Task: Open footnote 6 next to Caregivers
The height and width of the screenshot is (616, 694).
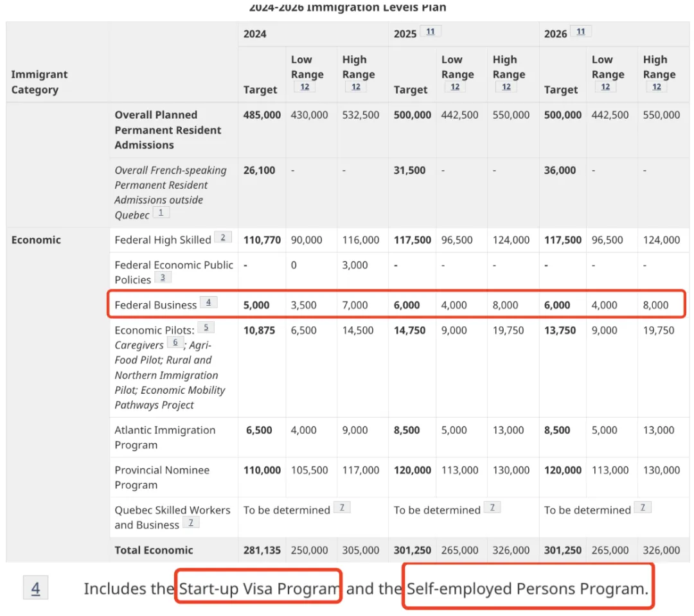Action: tap(175, 342)
